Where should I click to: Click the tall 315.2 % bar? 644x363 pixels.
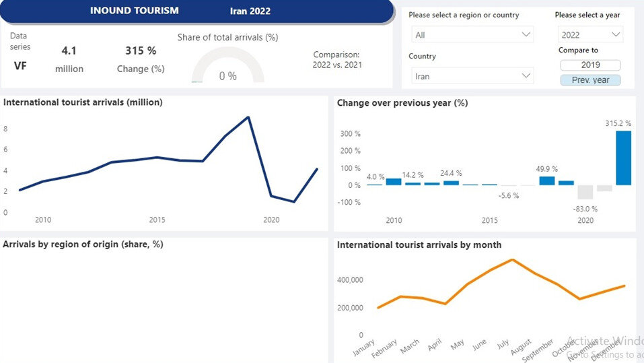click(x=623, y=158)
